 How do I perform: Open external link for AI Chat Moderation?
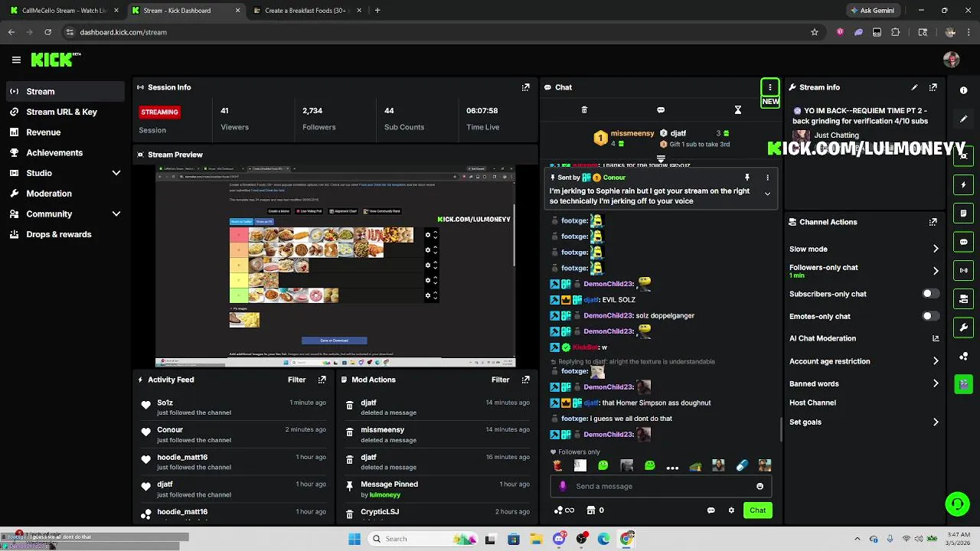[936, 338]
